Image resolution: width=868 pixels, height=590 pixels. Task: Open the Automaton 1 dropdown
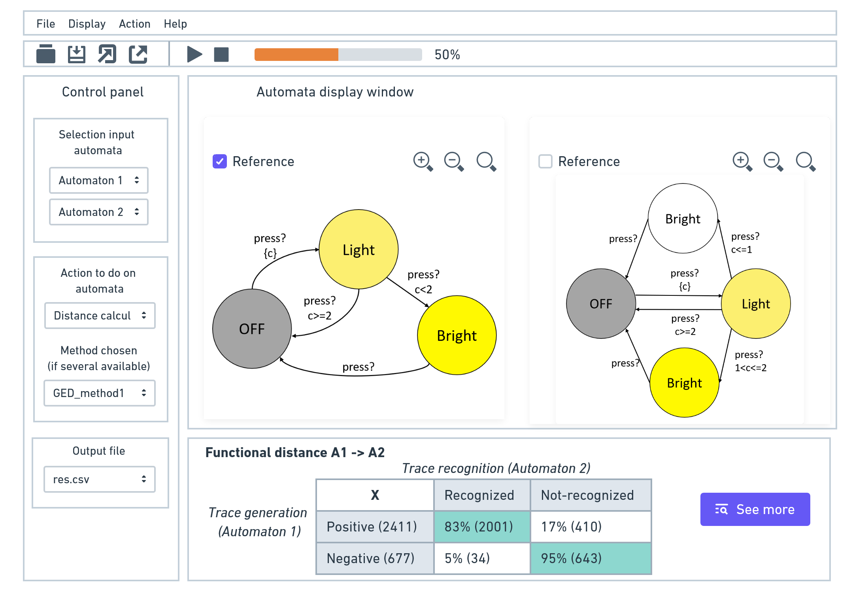tap(99, 180)
